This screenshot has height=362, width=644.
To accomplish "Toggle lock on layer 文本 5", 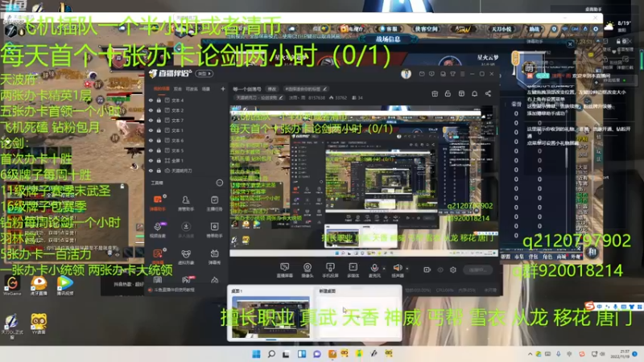I will click(159, 150).
